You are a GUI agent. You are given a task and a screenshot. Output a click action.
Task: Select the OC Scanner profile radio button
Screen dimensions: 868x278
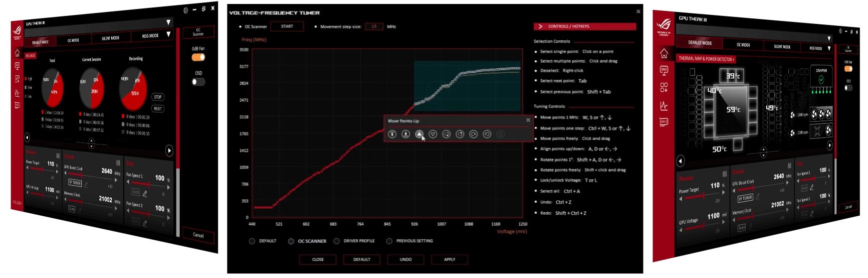point(291,241)
